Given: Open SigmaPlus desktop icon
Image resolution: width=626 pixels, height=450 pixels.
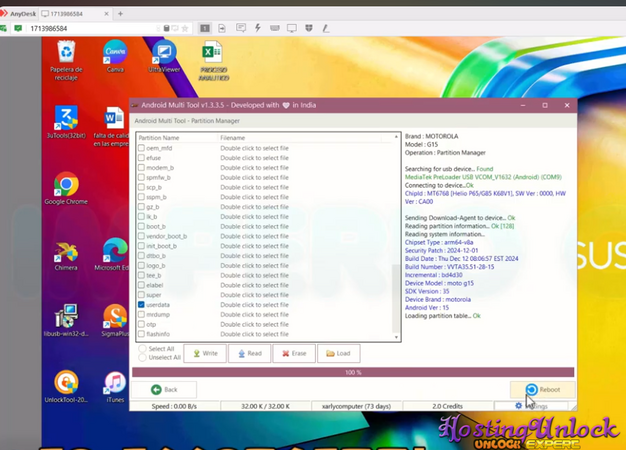Looking at the screenshot, I should pyautogui.click(x=115, y=318).
